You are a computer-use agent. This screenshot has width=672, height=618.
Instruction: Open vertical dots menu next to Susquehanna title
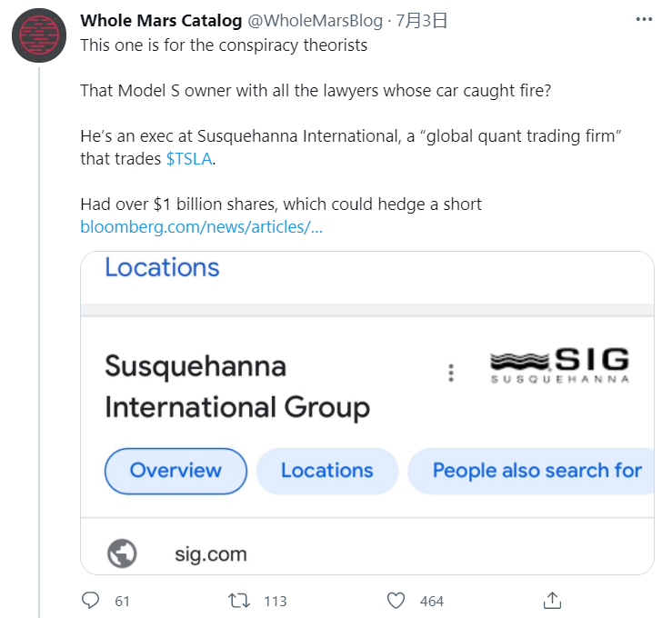click(451, 373)
